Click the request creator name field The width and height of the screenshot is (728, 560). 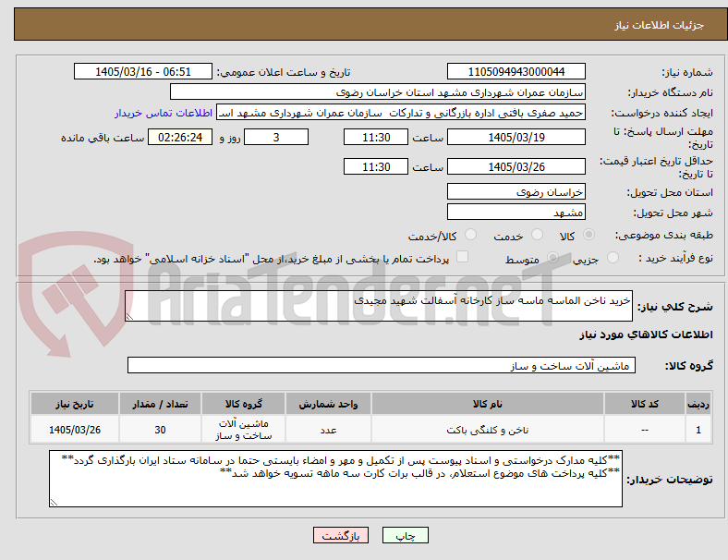401,113
